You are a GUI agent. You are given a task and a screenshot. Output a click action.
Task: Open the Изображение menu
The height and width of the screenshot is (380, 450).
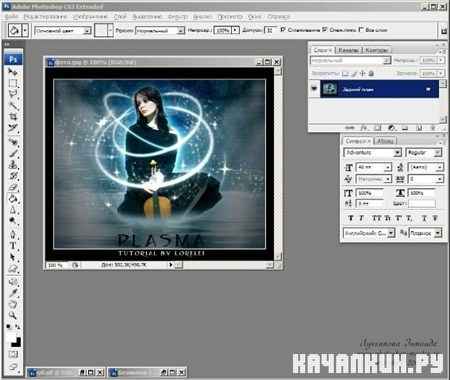coord(90,17)
